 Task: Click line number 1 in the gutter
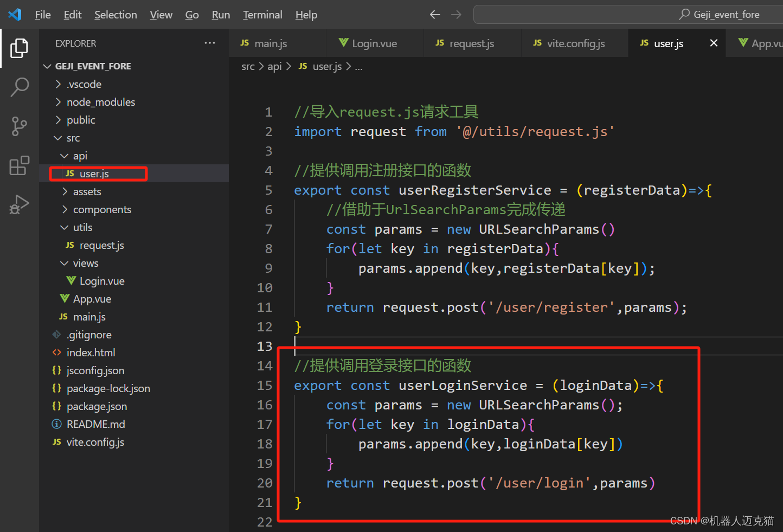268,112
